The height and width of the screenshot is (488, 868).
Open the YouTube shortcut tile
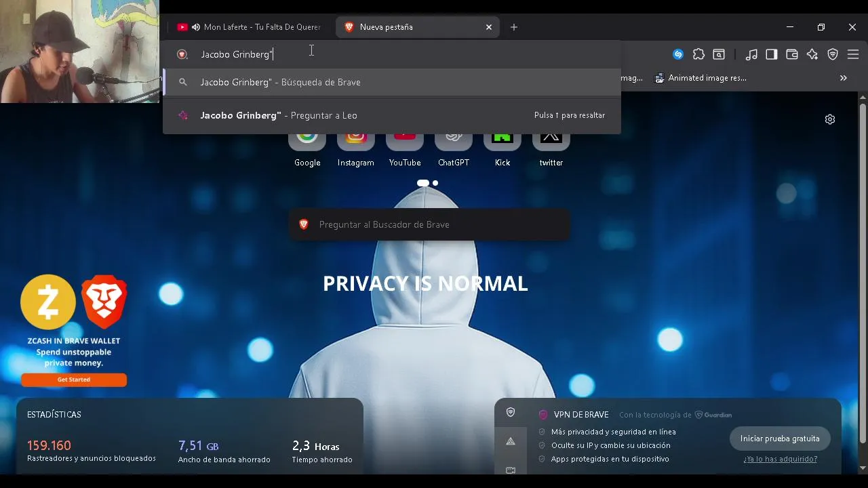405,149
